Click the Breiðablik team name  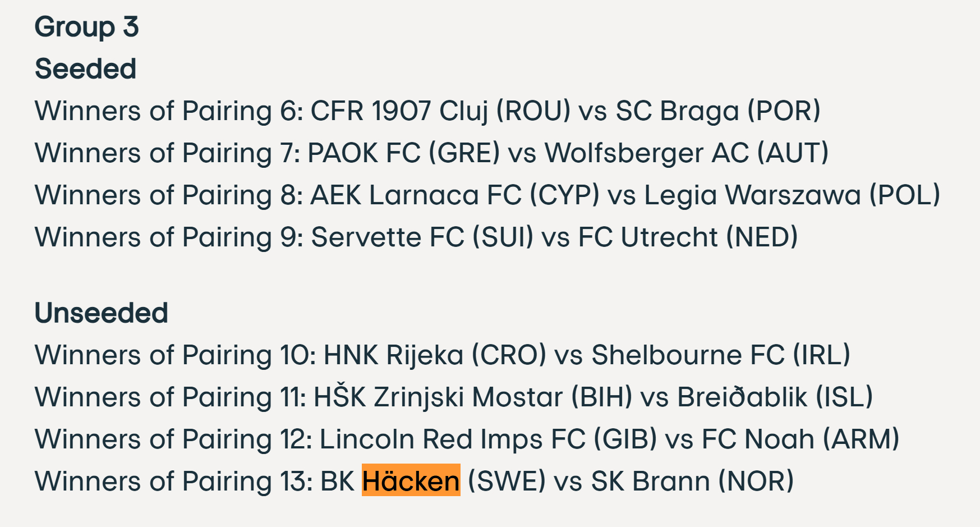[742, 397]
